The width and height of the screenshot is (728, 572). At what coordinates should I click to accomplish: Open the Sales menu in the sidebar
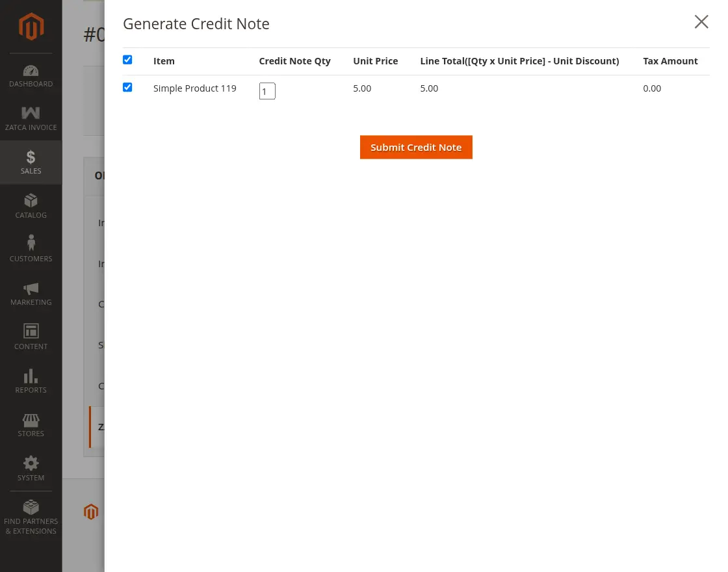coord(31,162)
